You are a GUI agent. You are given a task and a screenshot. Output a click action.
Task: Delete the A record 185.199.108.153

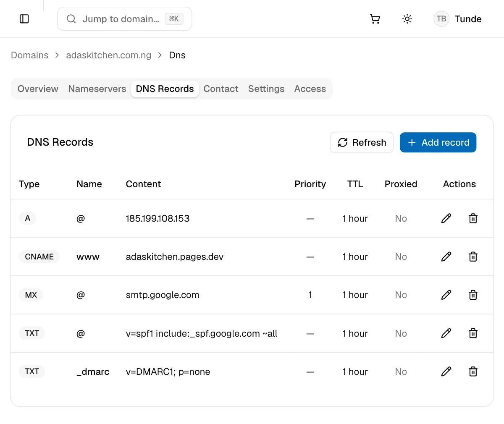(x=473, y=218)
